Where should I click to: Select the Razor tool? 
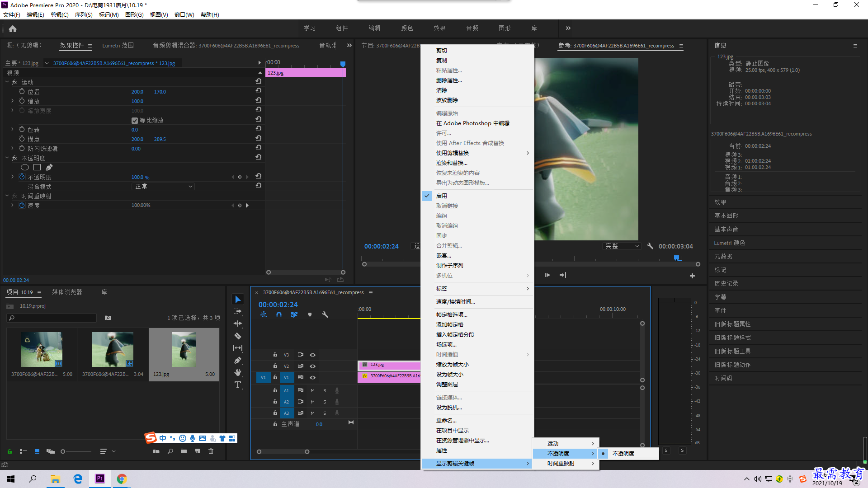(238, 336)
